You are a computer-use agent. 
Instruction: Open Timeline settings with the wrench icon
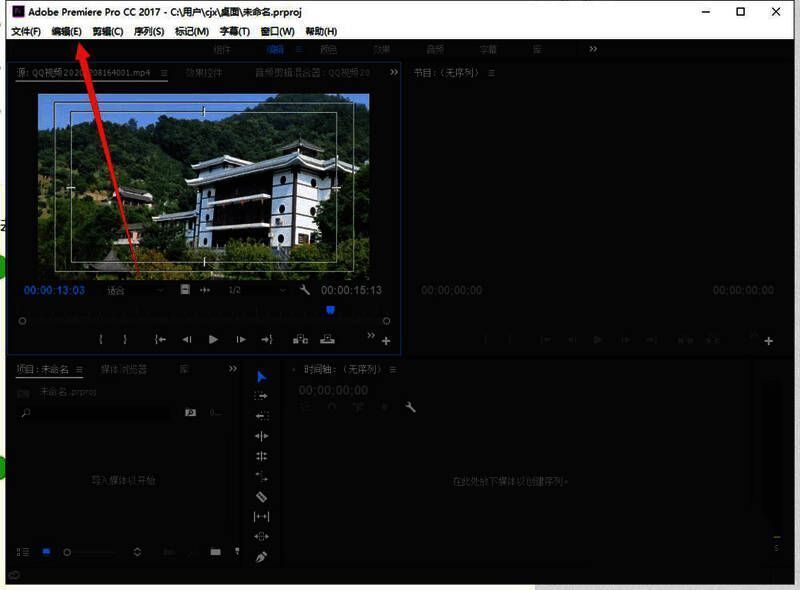tap(410, 408)
